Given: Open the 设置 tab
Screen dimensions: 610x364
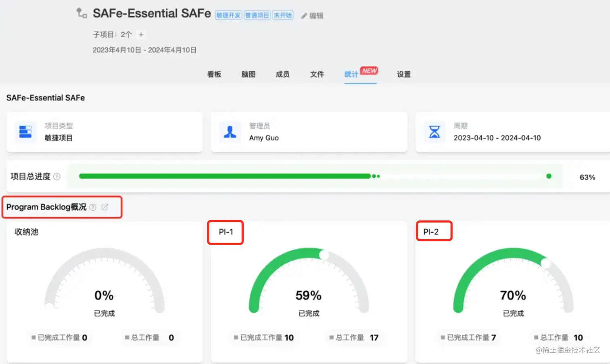Looking at the screenshot, I should 403,74.
